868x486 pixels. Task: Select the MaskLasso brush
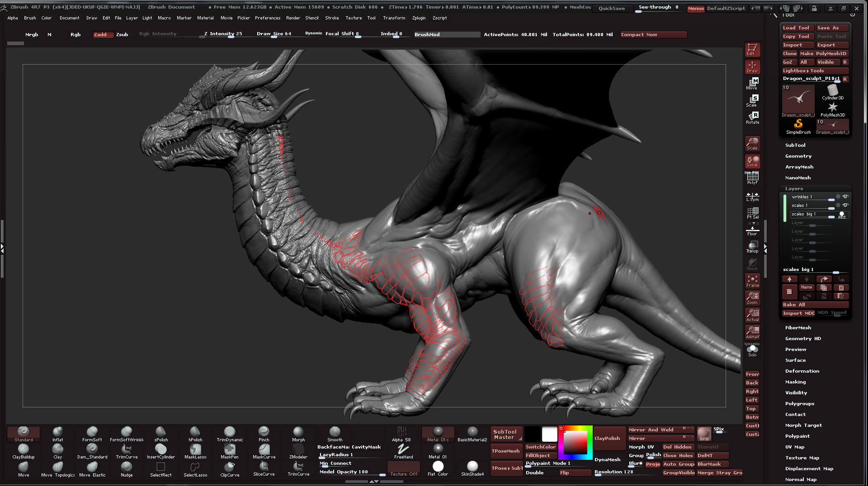pyautogui.click(x=195, y=451)
